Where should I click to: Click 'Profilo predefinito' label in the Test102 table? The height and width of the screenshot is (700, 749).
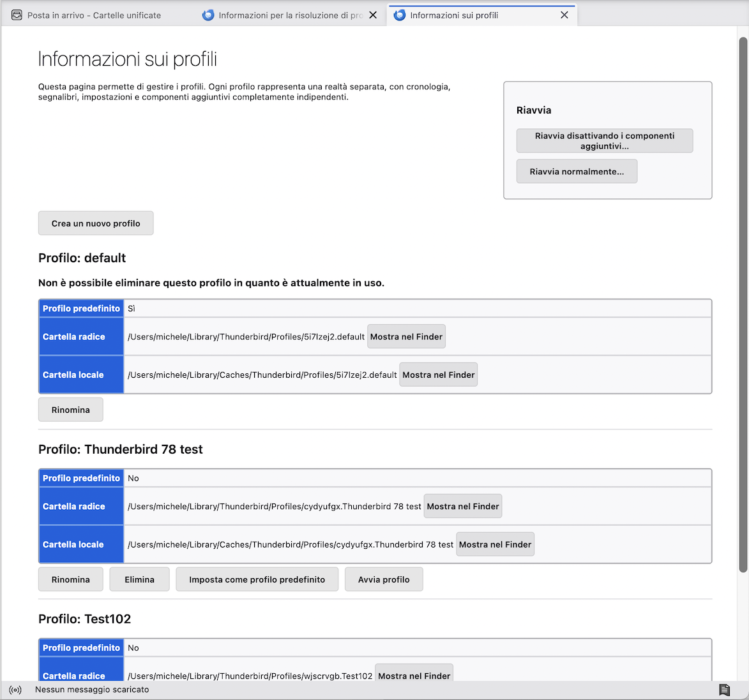[x=81, y=648]
